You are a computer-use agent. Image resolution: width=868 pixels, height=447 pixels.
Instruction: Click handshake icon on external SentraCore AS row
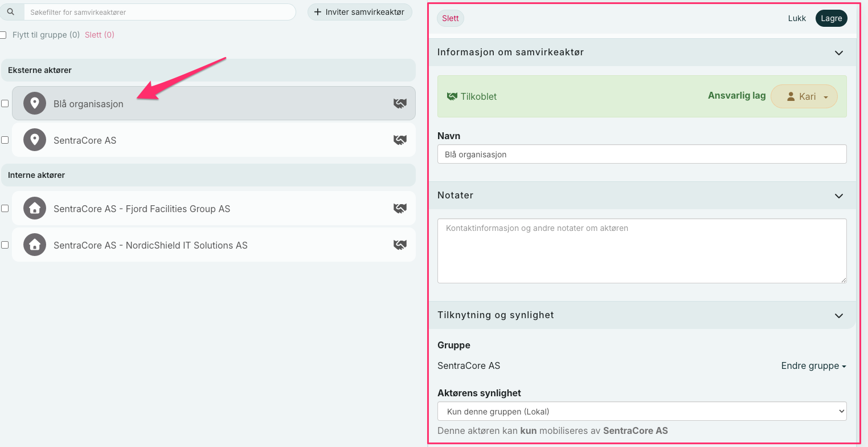pos(400,140)
